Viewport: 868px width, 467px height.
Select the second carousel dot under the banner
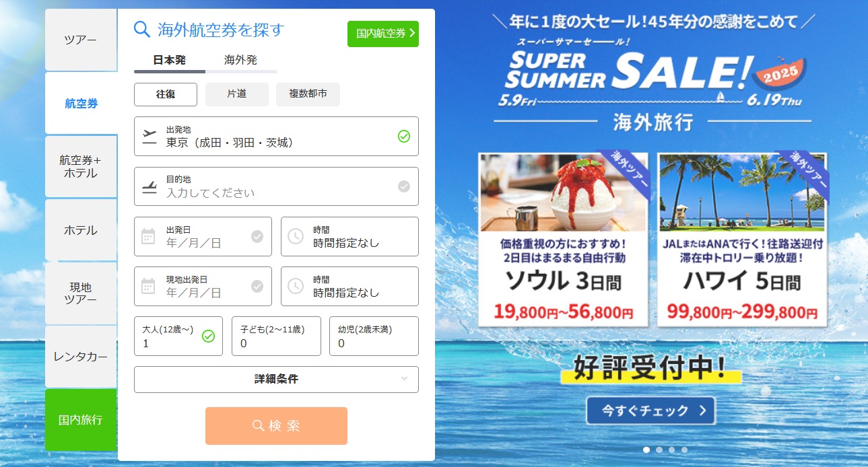point(659,450)
